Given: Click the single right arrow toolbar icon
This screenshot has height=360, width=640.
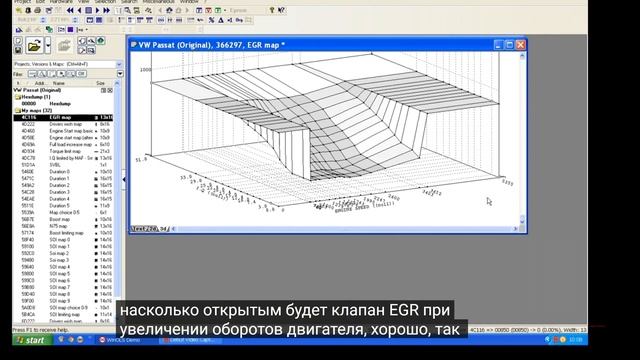Looking at the screenshot, I should (x=97, y=10).
